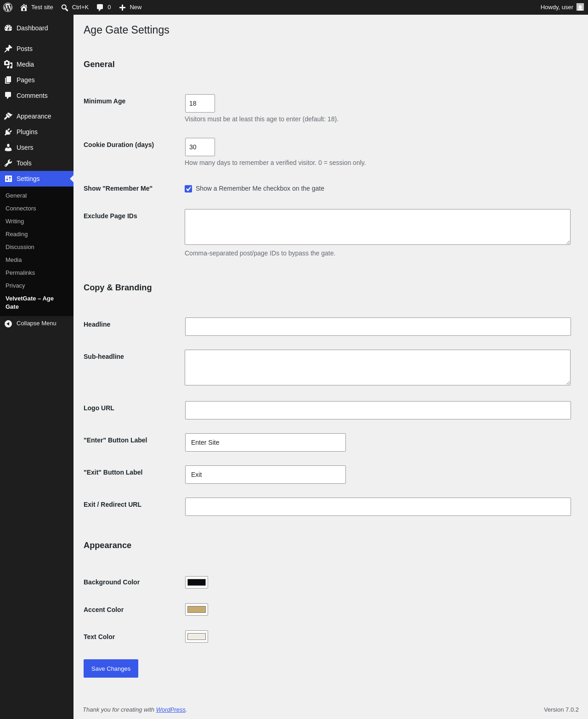
Task: Click into the Headline text field
Action: tap(378, 327)
